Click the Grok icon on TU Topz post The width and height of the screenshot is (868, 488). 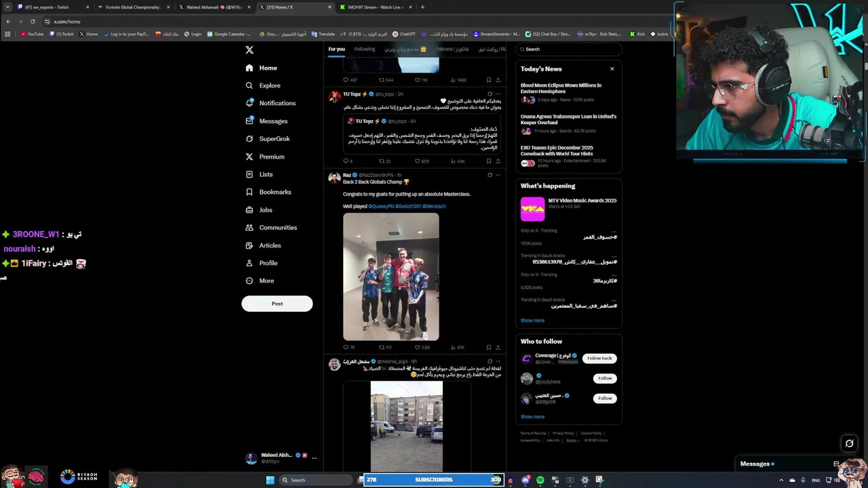point(490,94)
